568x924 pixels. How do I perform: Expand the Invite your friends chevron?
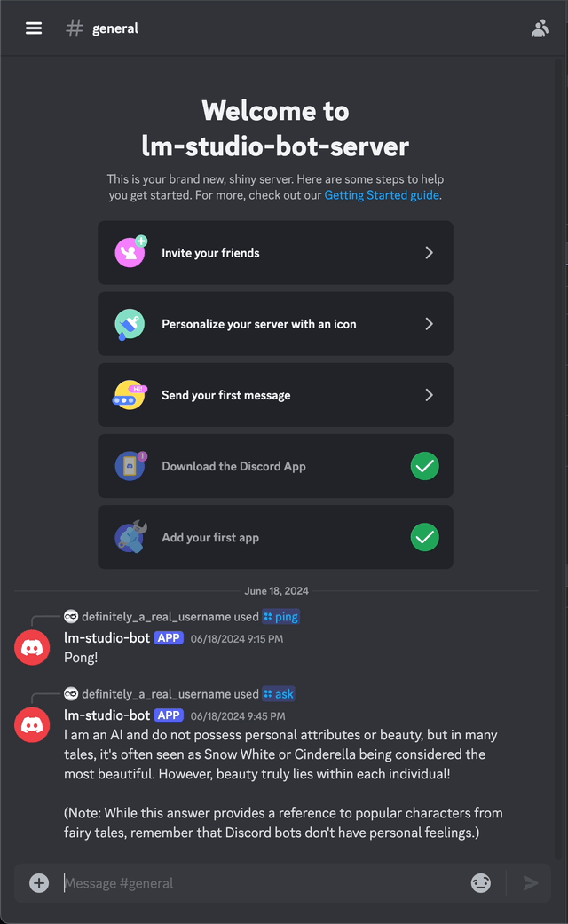429,253
